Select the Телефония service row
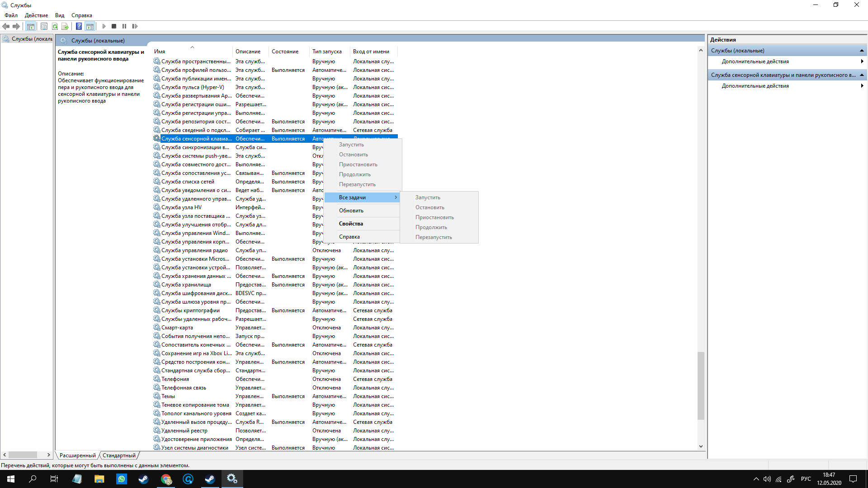Image resolution: width=868 pixels, height=488 pixels. (x=275, y=379)
